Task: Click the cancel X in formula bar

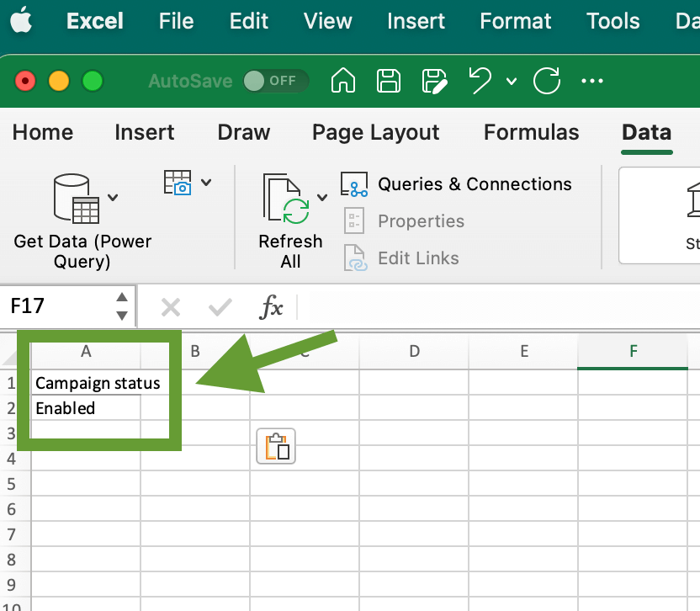Action: point(171,308)
